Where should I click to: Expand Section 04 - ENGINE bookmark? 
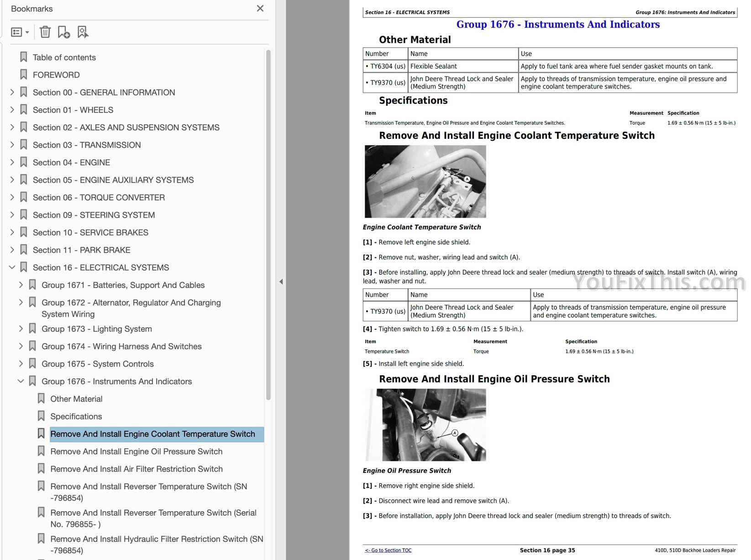[12, 162]
